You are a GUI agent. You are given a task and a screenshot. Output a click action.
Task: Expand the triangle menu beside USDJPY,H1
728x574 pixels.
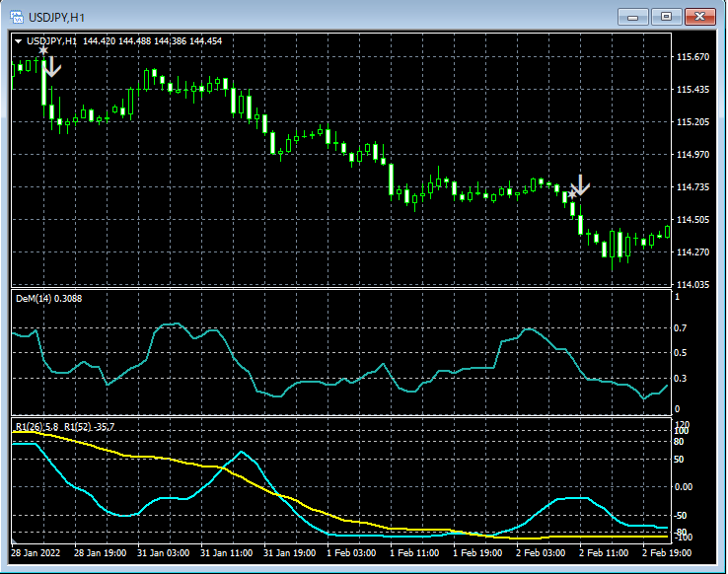(x=19, y=41)
